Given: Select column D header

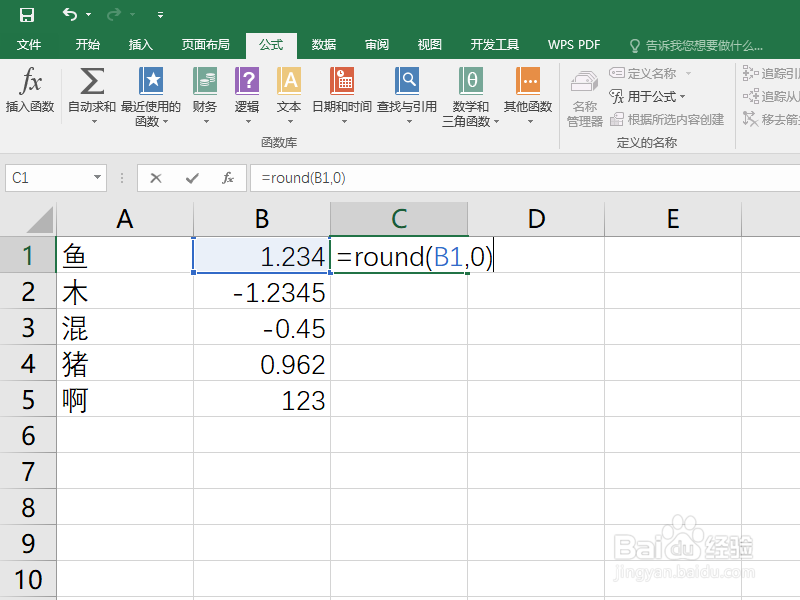Looking at the screenshot, I should coord(536,219).
